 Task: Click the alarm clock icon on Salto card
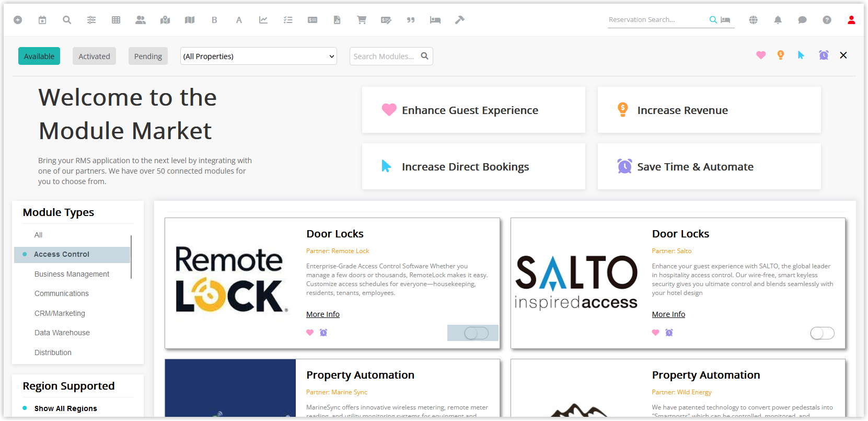tap(669, 333)
